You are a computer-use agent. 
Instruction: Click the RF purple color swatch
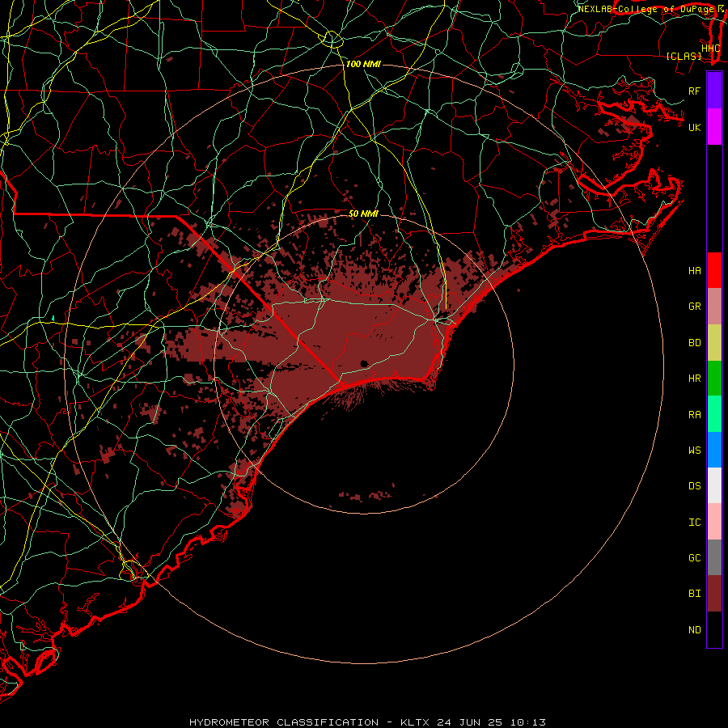(x=714, y=91)
